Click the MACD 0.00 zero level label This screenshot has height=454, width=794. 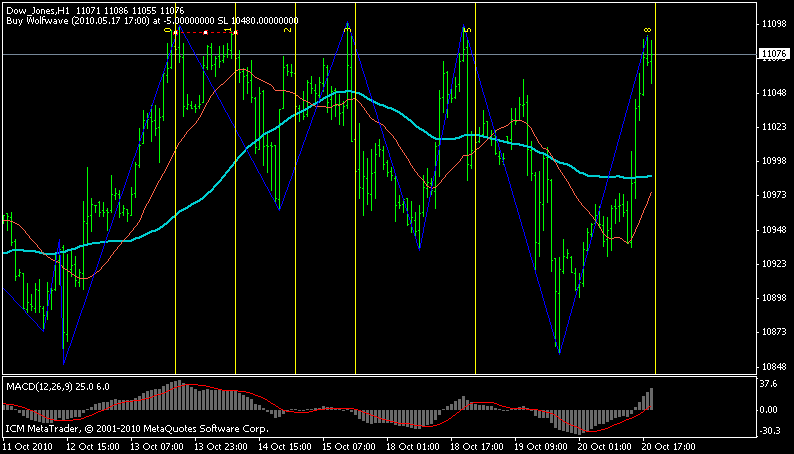click(769, 410)
